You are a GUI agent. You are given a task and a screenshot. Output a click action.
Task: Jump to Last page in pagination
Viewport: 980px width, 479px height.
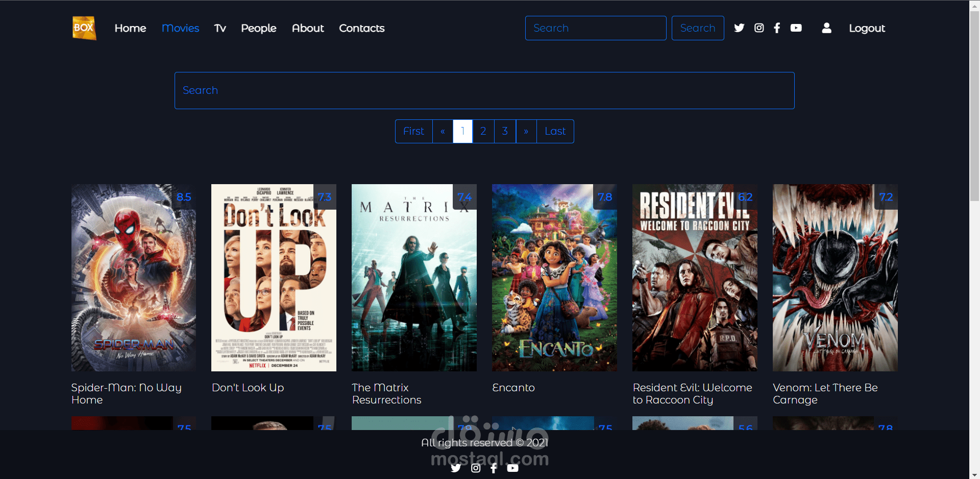coord(555,131)
